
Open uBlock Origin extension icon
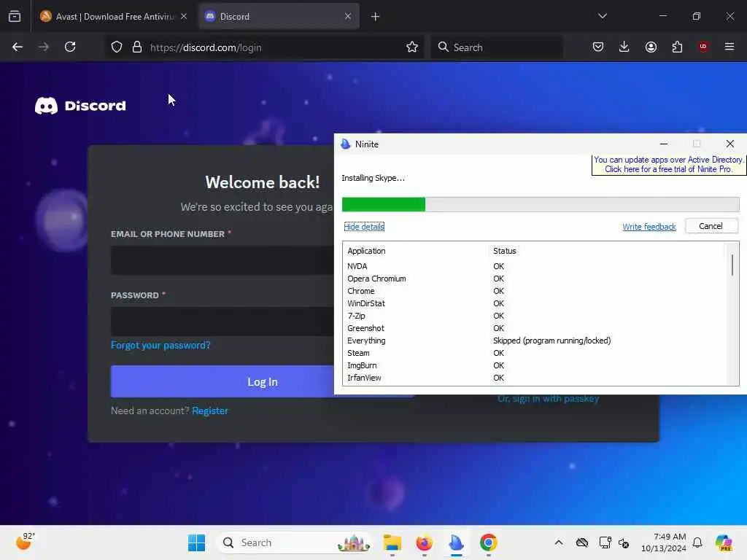(703, 47)
